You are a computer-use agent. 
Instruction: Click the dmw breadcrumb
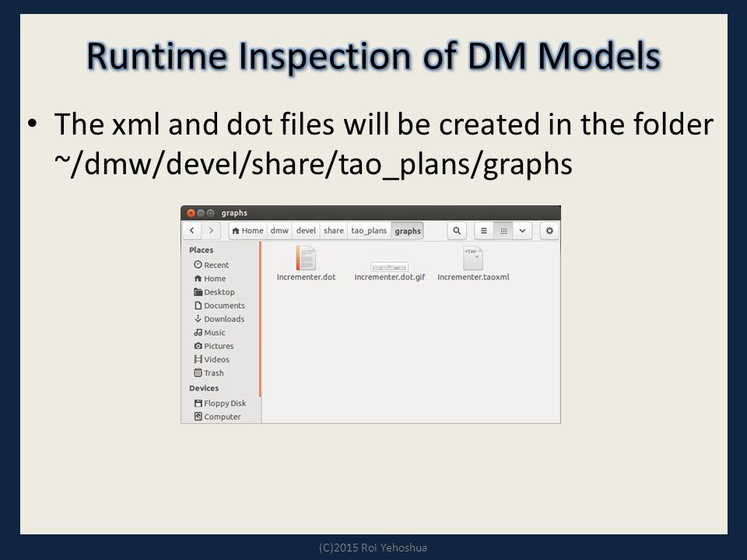tap(279, 230)
